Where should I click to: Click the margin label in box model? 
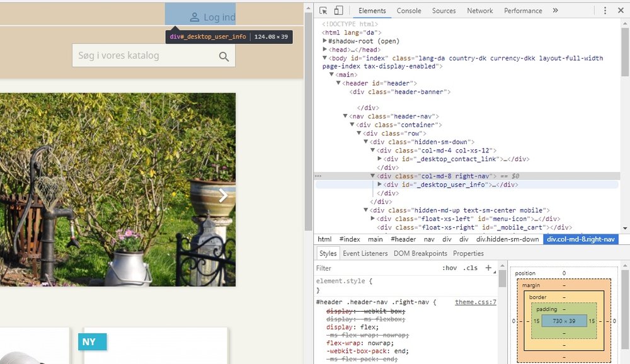pyautogui.click(x=530, y=285)
